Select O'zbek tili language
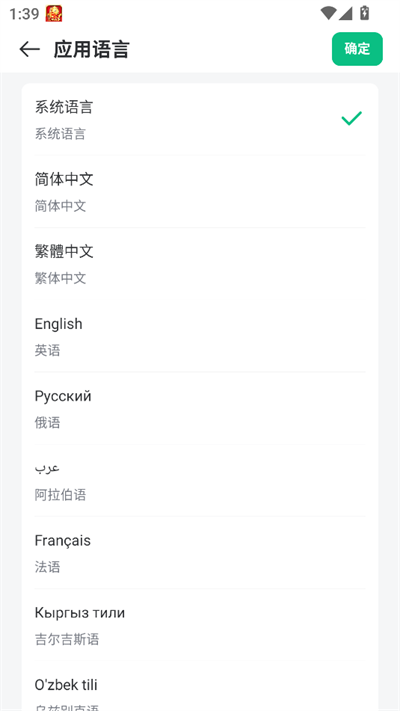This screenshot has width=400, height=711. (200, 686)
